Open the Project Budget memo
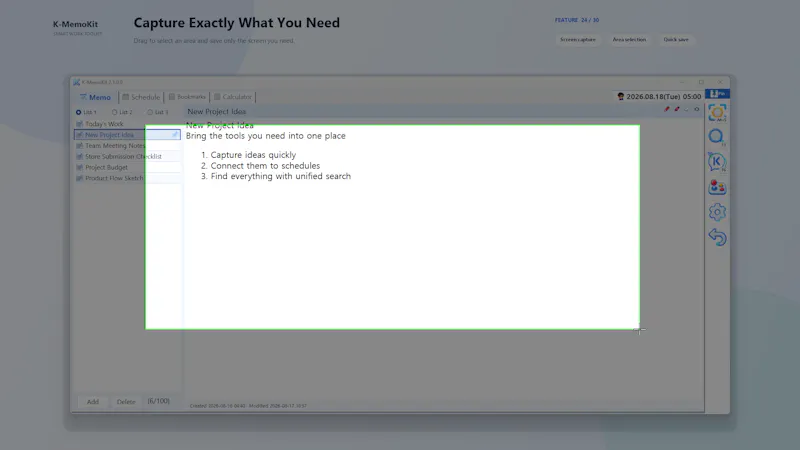The height and width of the screenshot is (450, 800). 128,167
